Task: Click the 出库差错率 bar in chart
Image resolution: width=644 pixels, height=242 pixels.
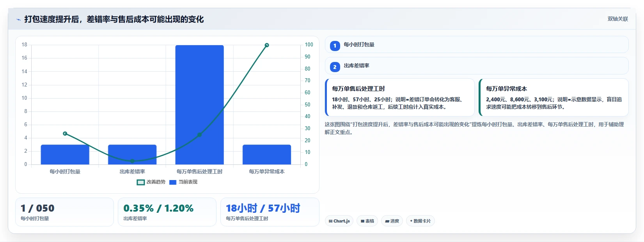Action: (x=132, y=155)
